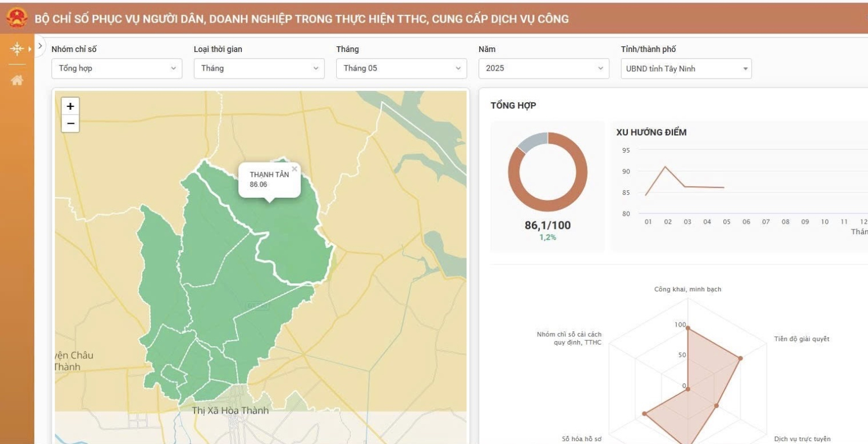Click the 86,1/100 total score text
Image resolution: width=868 pixels, height=444 pixels.
pos(547,225)
